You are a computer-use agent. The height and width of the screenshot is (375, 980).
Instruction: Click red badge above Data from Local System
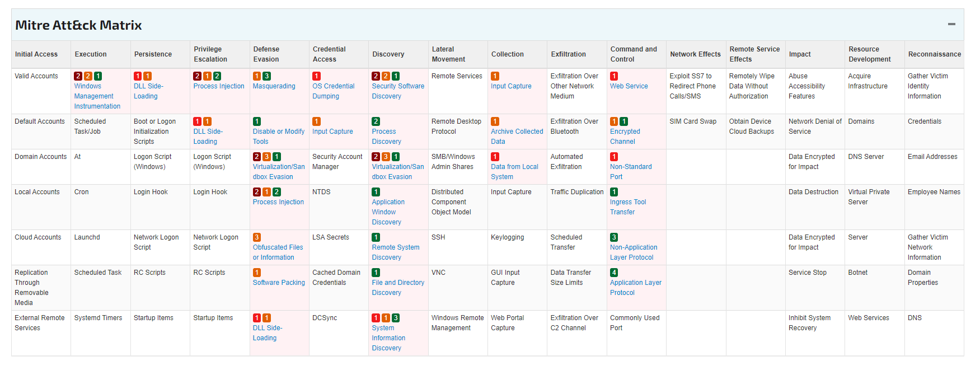495,157
